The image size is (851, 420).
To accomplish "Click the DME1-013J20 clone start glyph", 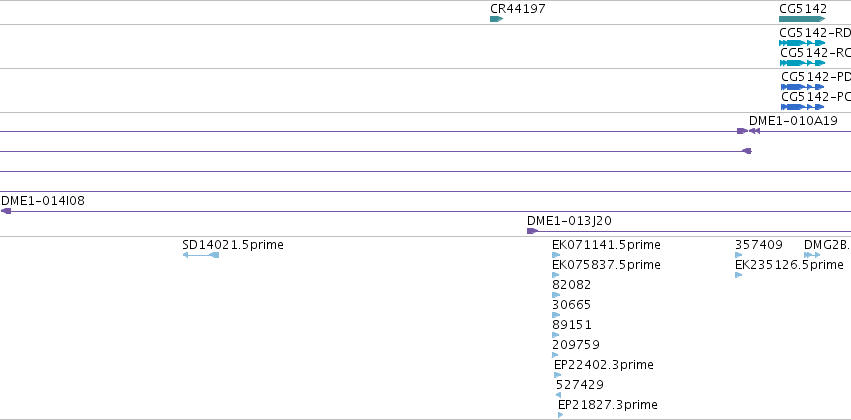I will (x=532, y=231).
